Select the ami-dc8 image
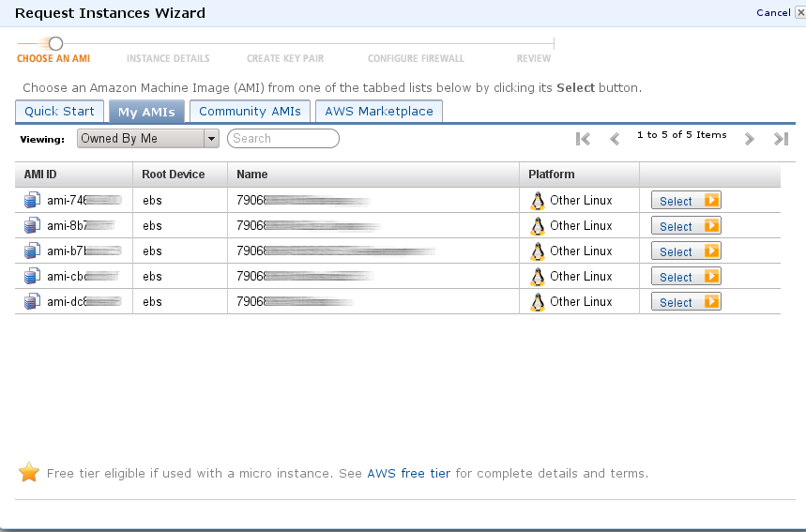Image resolution: width=806 pixels, height=532 pixels. (x=686, y=302)
